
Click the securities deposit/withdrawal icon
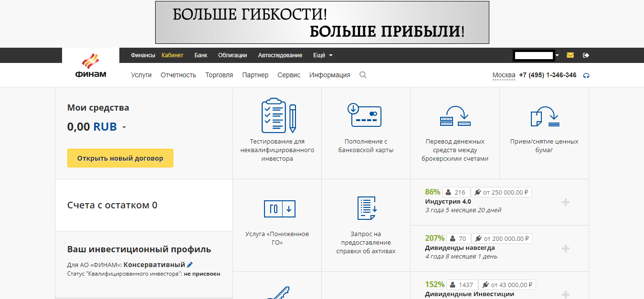coord(544,116)
